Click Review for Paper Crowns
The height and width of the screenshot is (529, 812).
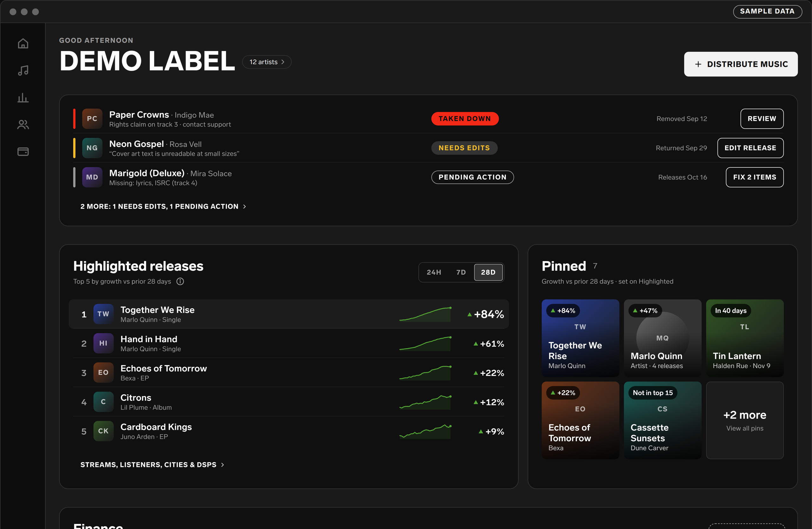(x=762, y=119)
